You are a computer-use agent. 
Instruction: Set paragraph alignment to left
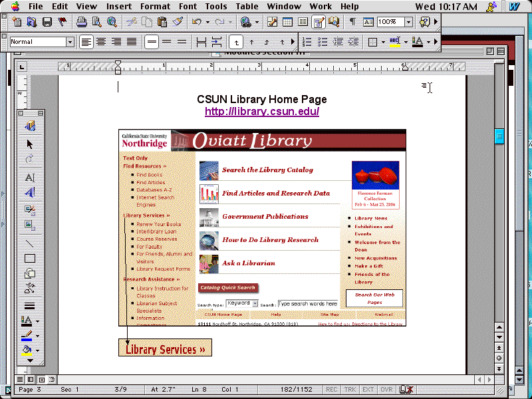[86, 42]
